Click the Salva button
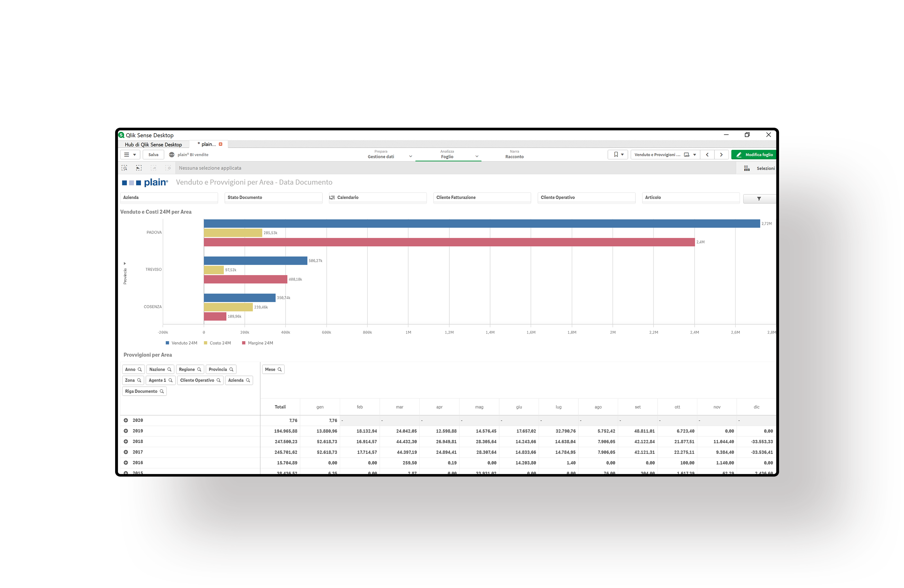The image size is (904, 588). coord(153,154)
